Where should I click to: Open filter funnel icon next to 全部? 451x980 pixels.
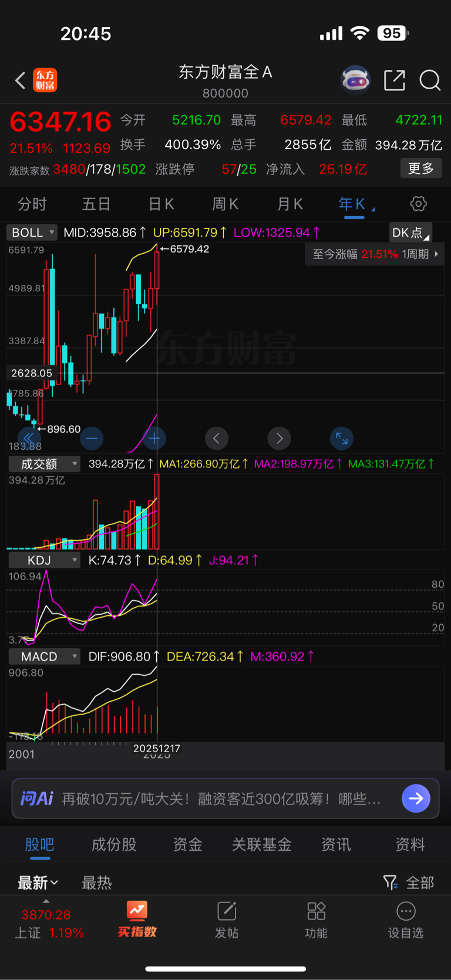(x=390, y=882)
